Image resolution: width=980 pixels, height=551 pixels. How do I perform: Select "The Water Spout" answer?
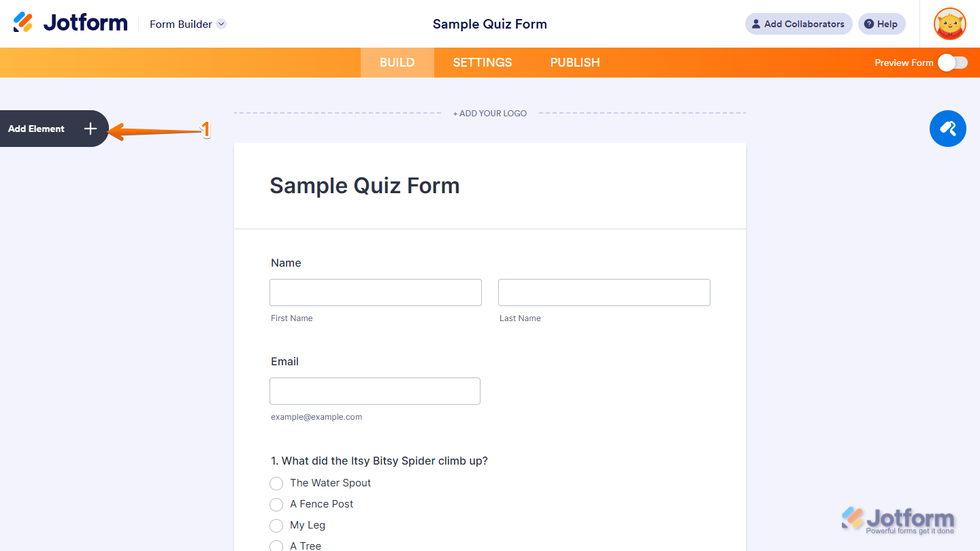[276, 483]
